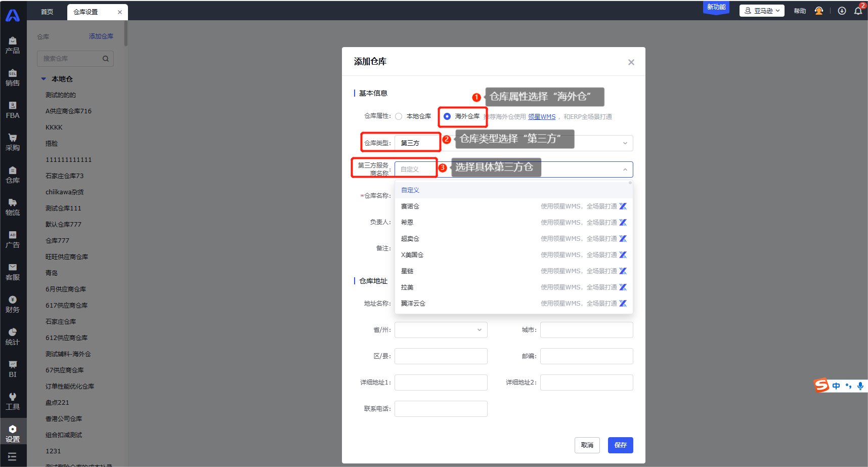
Task: Click into the 邮编 input field
Action: click(586, 356)
